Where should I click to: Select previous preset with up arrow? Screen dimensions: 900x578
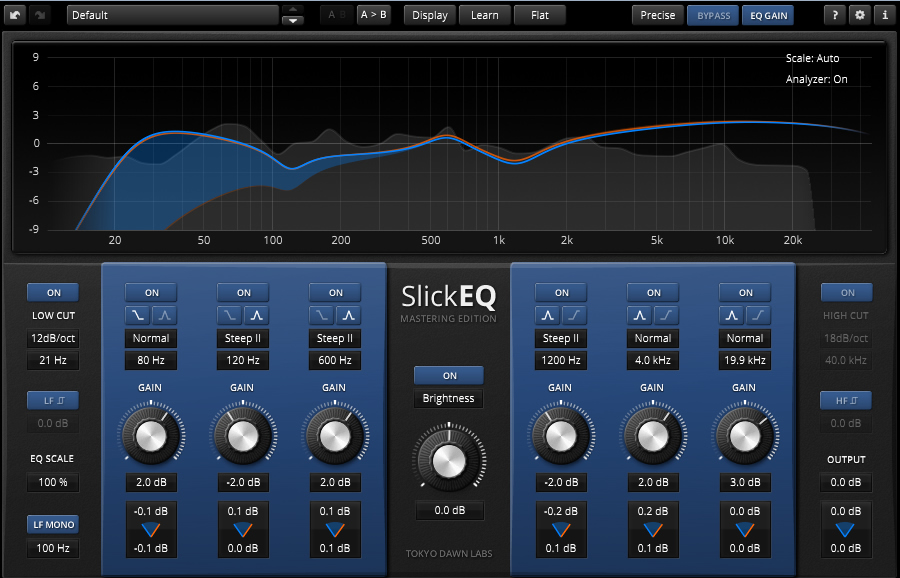tap(293, 10)
